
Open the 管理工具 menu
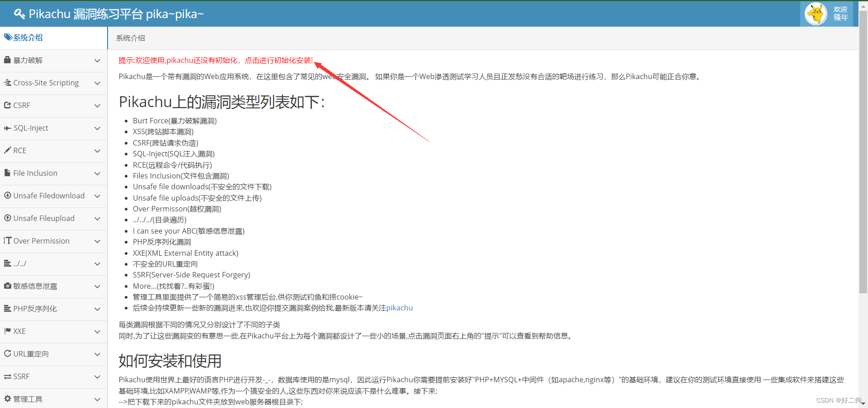pos(53,399)
